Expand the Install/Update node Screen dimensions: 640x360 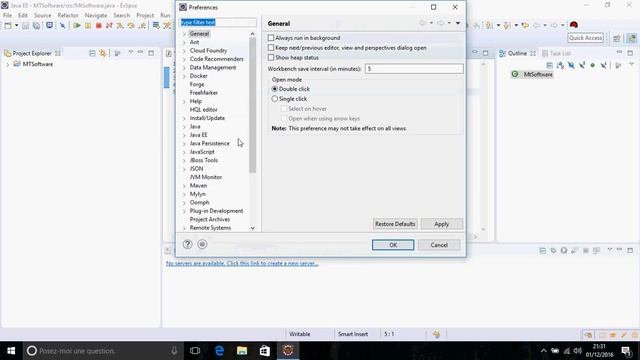[x=184, y=118]
